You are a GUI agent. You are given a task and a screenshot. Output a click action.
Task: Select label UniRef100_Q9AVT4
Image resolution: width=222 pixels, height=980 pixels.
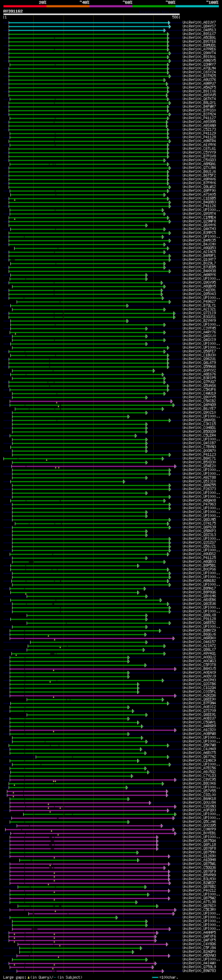(199, 53)
